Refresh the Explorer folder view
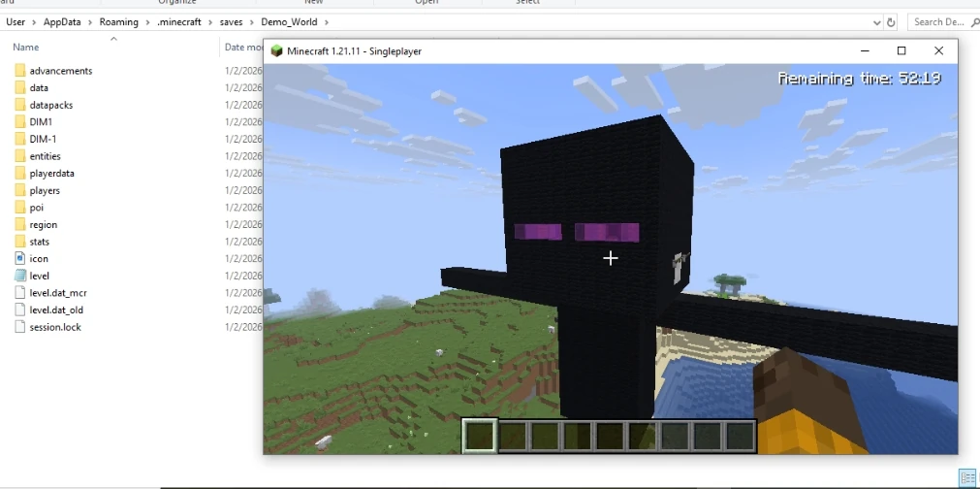The height and width of the screenshot is (489, 980). [891, 22]
